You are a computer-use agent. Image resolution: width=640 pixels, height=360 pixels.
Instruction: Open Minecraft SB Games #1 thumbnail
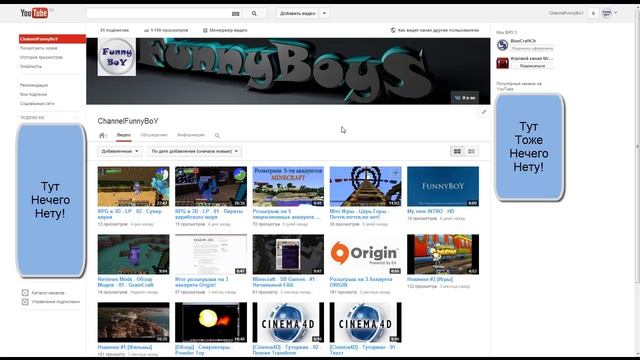coord(288,254)
